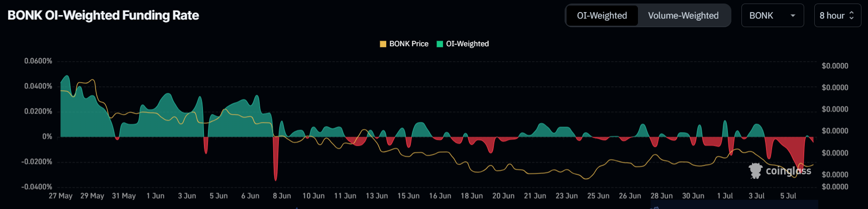The width and height of the screenshot is (868, 209).
Task: Click the 10 Jun date label
Action: (313, 195)
